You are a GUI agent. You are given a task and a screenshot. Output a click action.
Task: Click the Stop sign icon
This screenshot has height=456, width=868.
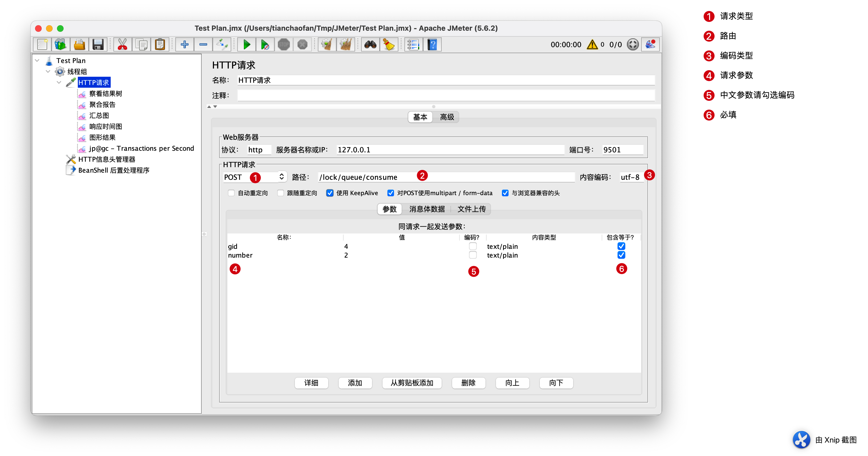pos(284,44)
